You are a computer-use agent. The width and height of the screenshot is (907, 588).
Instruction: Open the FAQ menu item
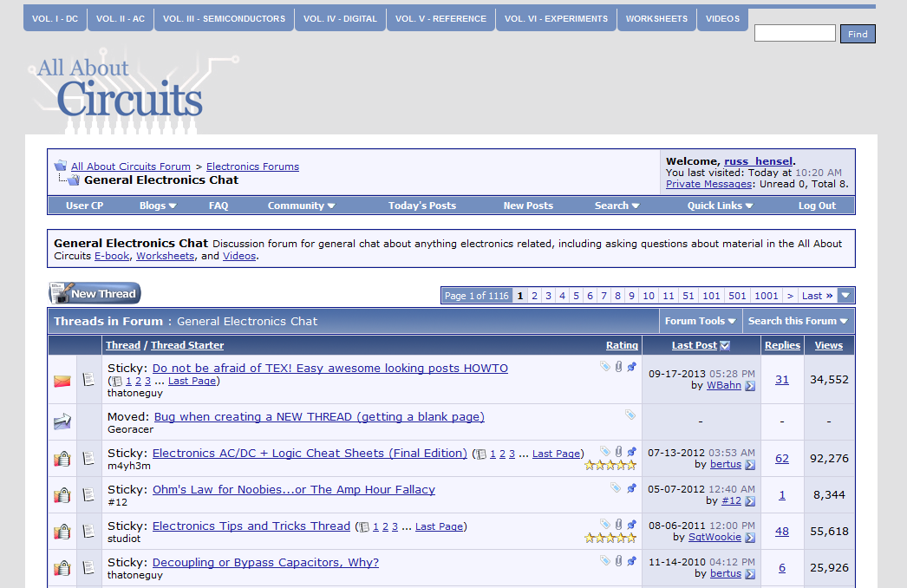click(x=219, y=206)
